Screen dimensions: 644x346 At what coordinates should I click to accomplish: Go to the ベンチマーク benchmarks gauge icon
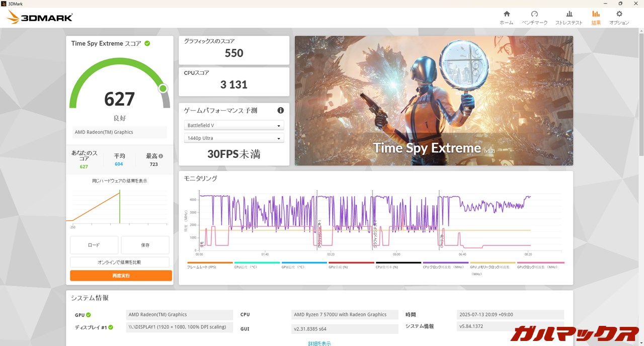pos(534,14)
